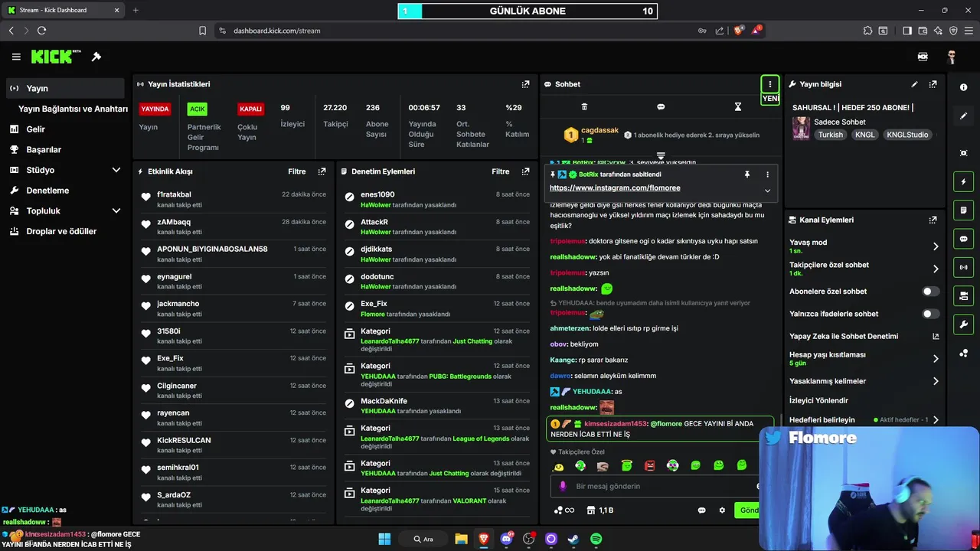Open the moderator hammer icon in header

click(x=96, y=57)
